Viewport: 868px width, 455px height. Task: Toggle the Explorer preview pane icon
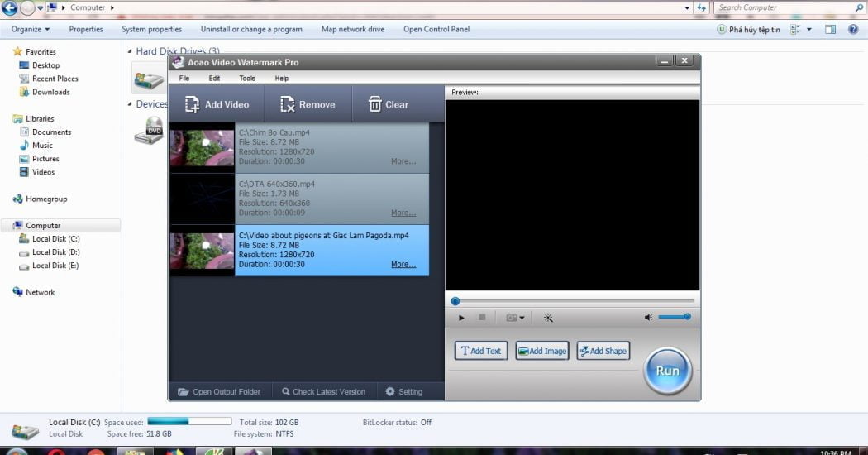pyautogui.click(x=830, y=30)
